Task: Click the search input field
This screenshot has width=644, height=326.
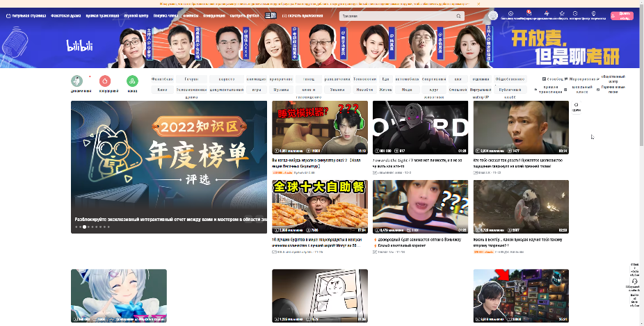Action: coord(397,16)
